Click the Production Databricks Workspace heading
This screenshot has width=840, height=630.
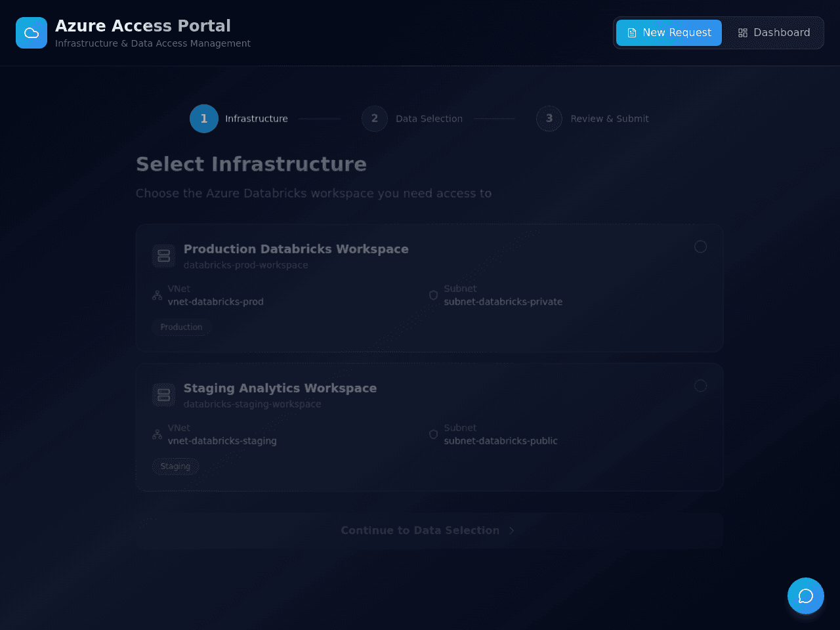(x=296, y=249)
